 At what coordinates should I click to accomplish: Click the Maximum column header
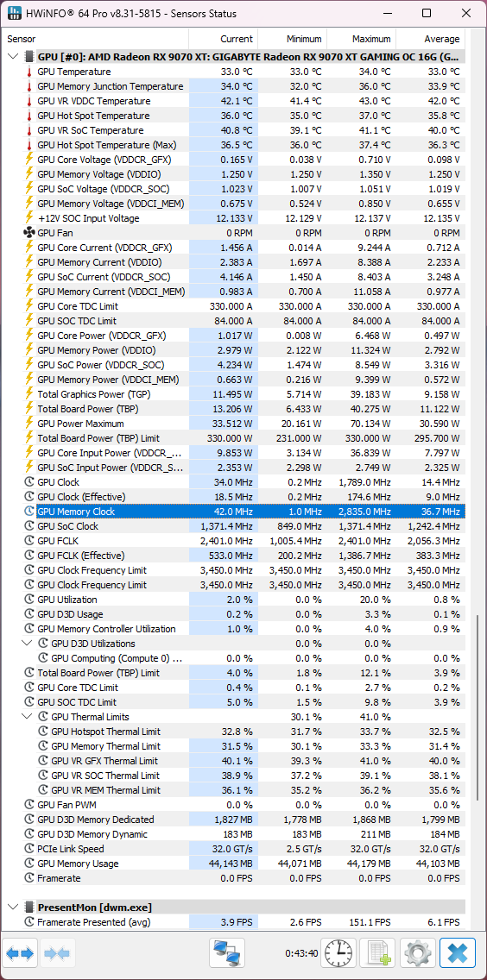361,39
